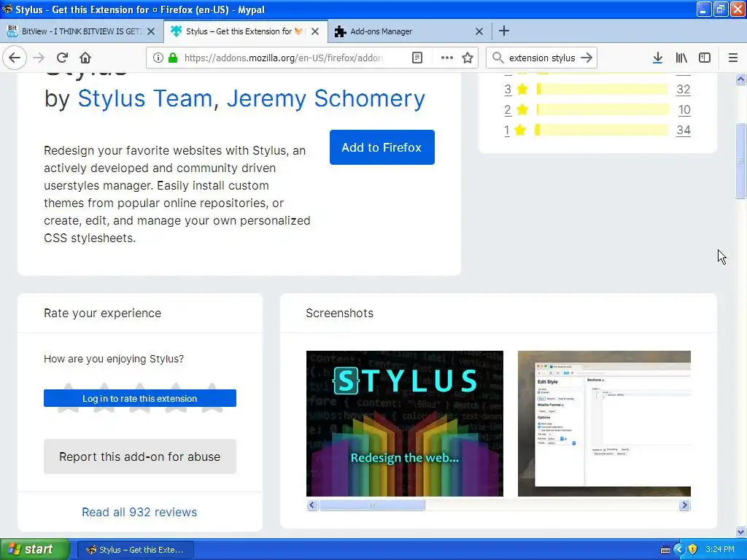Open the Edit Style screenshot thumbnail
Screen dimensions: 747x560
pyautogui.click(x=604, y=424)
